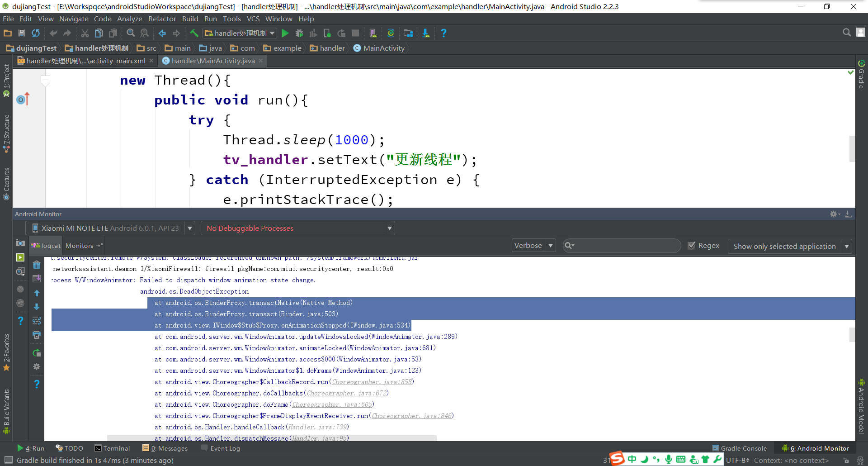Click the Search Everywhere magnifier icon
868x466 pixels.
(x=847, y=33)
